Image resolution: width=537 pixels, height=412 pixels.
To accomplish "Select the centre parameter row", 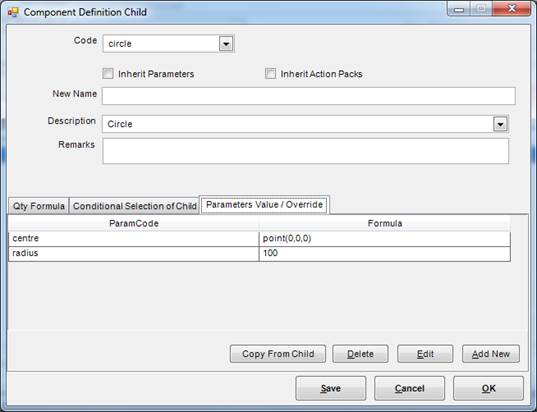I will click(259, 239).
